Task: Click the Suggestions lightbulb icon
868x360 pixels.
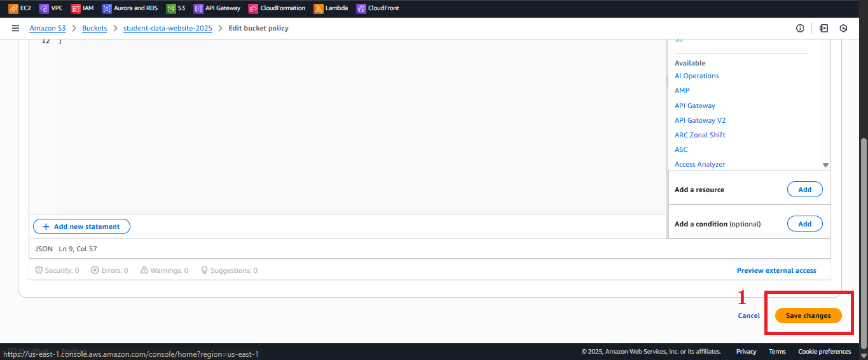Action: (x=204, y=270)
